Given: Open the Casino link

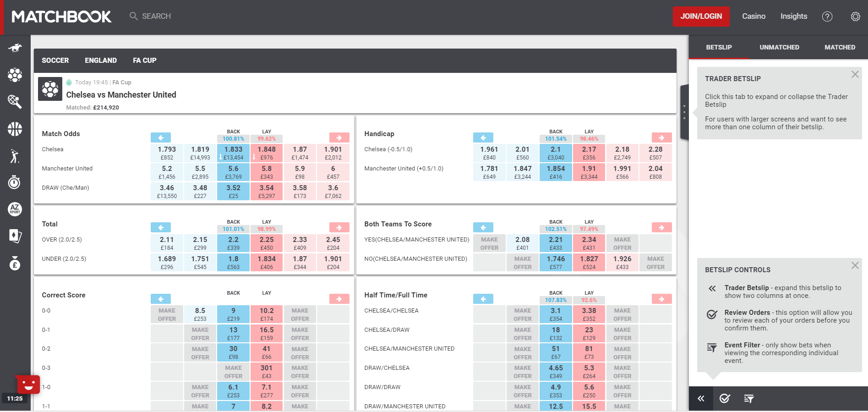Looking at the screenshot, I should coord(753,16).
